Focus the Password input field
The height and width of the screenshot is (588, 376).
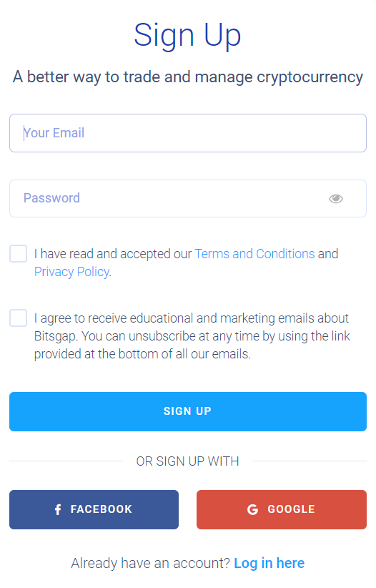188,198
